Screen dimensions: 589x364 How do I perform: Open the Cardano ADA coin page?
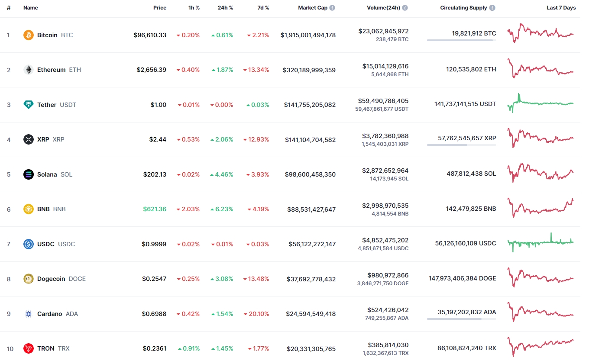pos(50,314)
